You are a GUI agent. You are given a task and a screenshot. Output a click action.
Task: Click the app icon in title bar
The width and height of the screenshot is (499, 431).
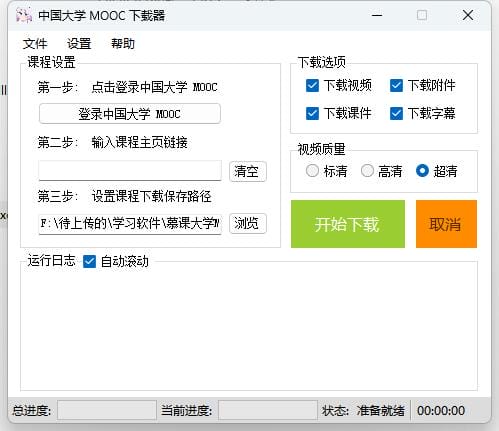[24, 15]
